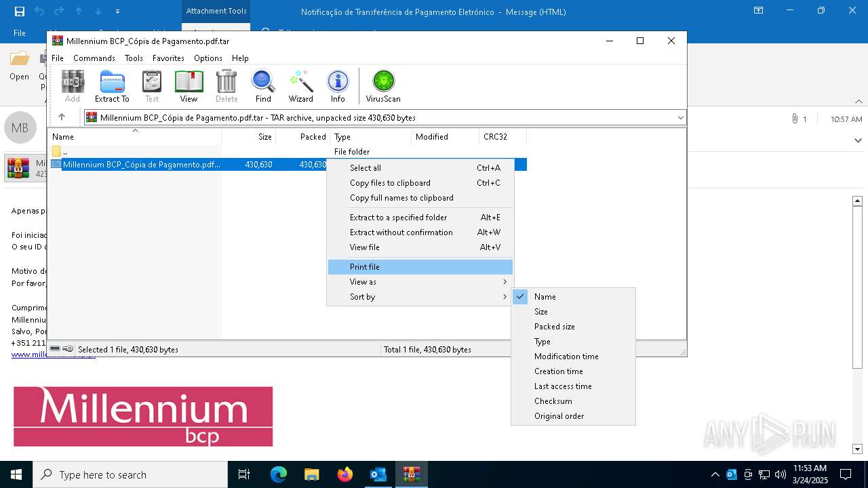This screenshot has height=488, width=868.
Task: Run the VirusScan bug icon
Action: click(383, 86)
